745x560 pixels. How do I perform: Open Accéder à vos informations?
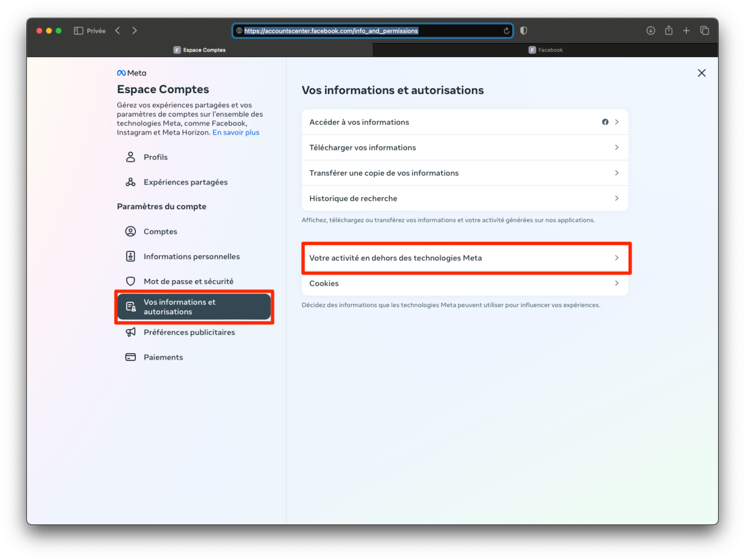tap(465, 122)
